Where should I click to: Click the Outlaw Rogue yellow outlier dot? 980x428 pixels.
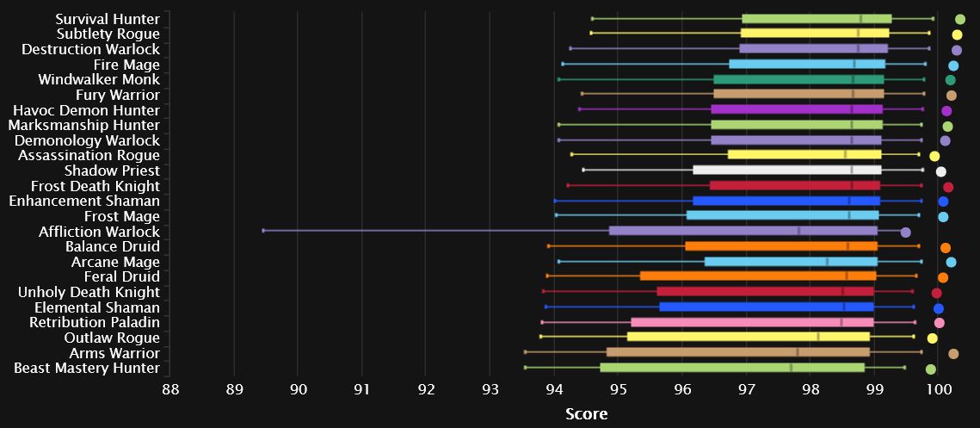(932, 338)
